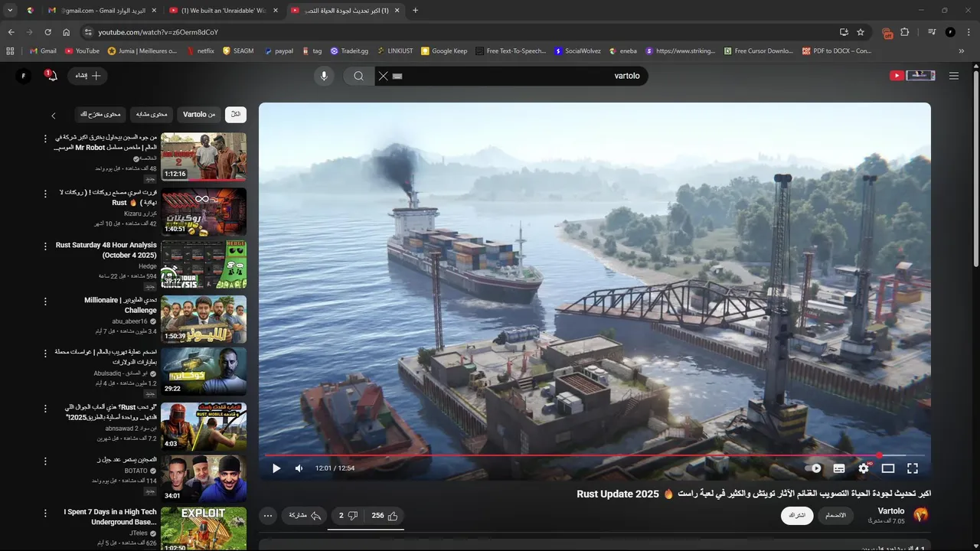Open options menu for Abulsadiq video
This screenshot has width=980, height=551.
[x=45, y=354]
